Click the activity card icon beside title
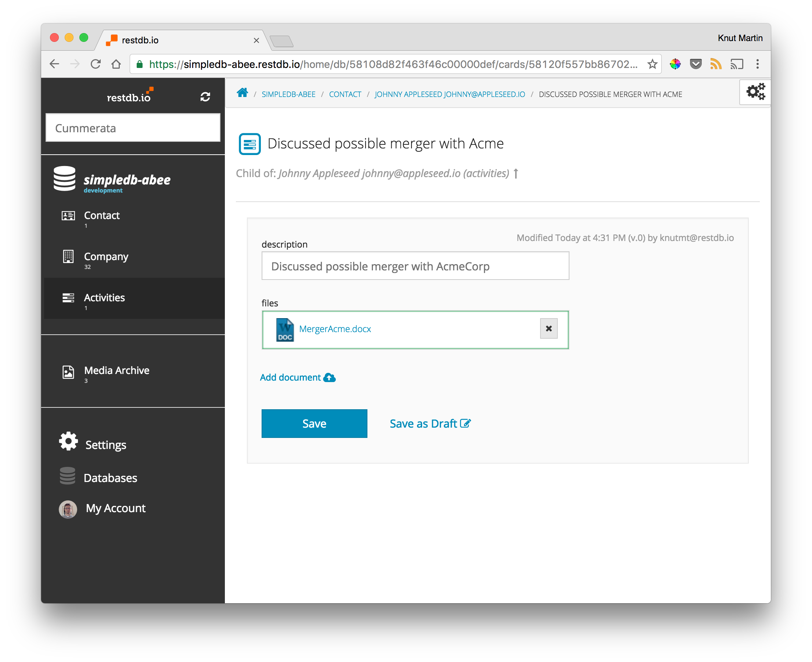812x662 pixels. point(249,144)
